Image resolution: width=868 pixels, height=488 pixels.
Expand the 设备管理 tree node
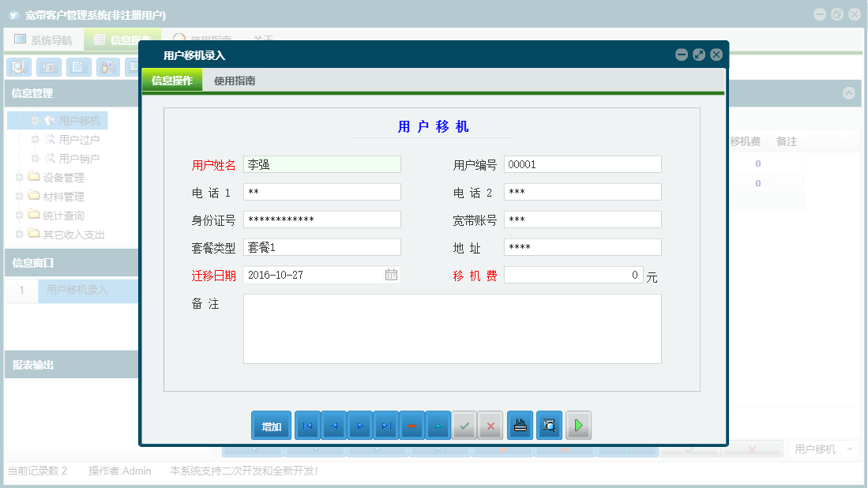coord(17,177)
